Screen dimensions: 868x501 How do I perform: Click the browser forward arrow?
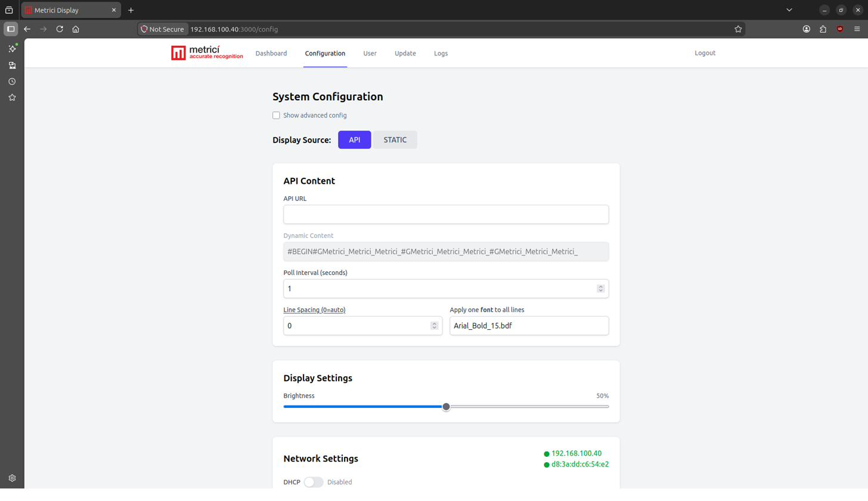coord(43,29)
